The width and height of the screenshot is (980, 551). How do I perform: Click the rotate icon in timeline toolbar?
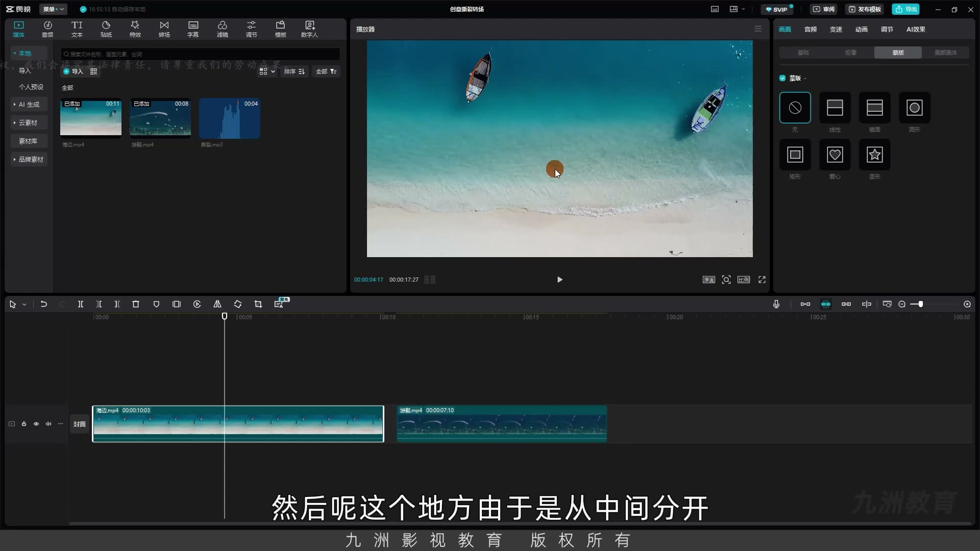pos(238,304)
